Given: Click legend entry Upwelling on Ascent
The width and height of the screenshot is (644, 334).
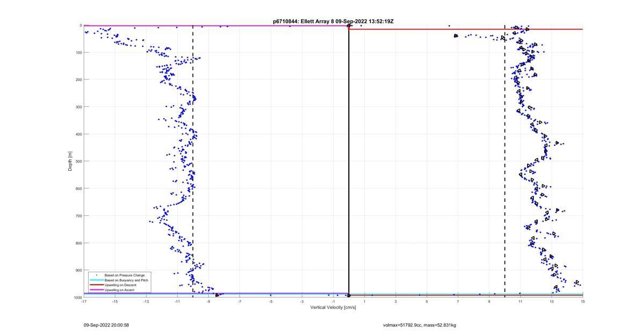Looking at the screenshot, I should [120, 290].
